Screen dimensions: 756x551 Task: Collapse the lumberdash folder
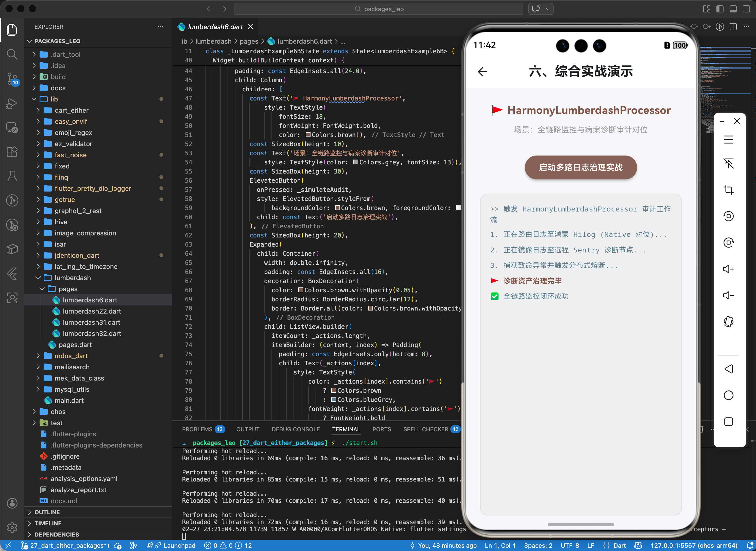tap(72, 278)
